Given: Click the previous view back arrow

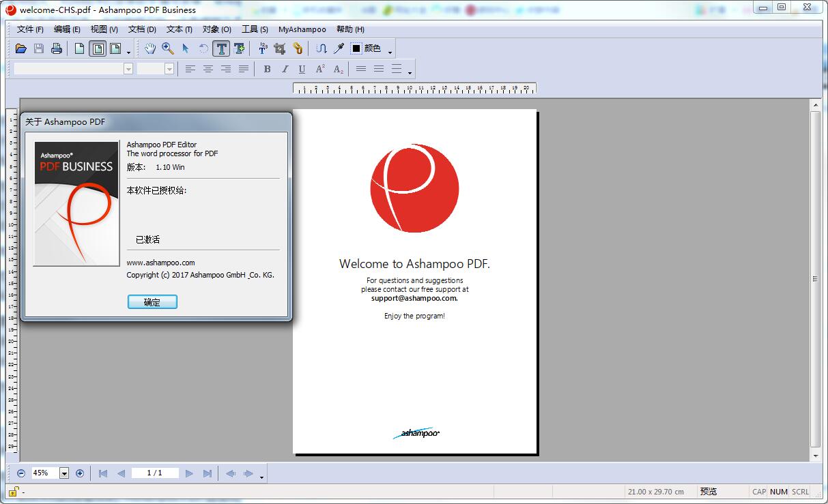Looking at the screenshot, I should [x=231, y=473].
